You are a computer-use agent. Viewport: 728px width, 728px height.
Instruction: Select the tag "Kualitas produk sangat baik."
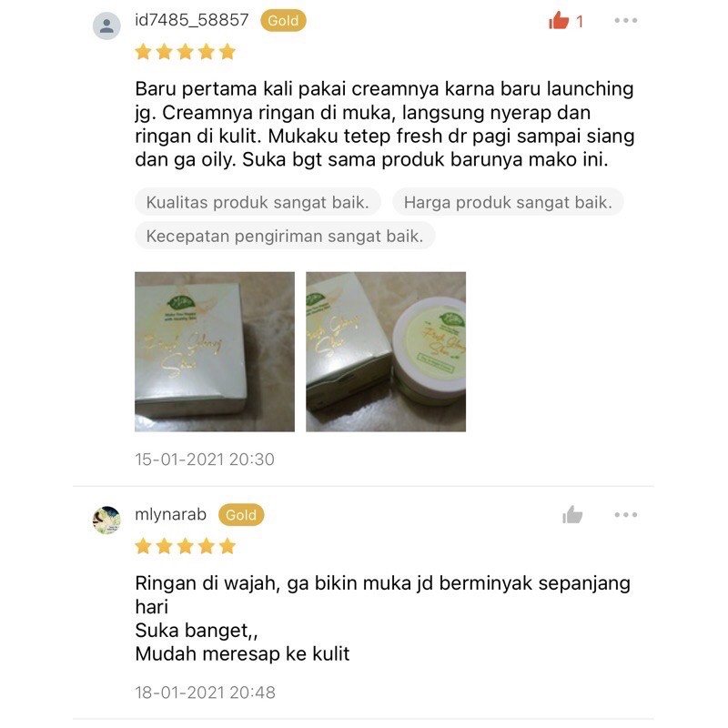258,202
